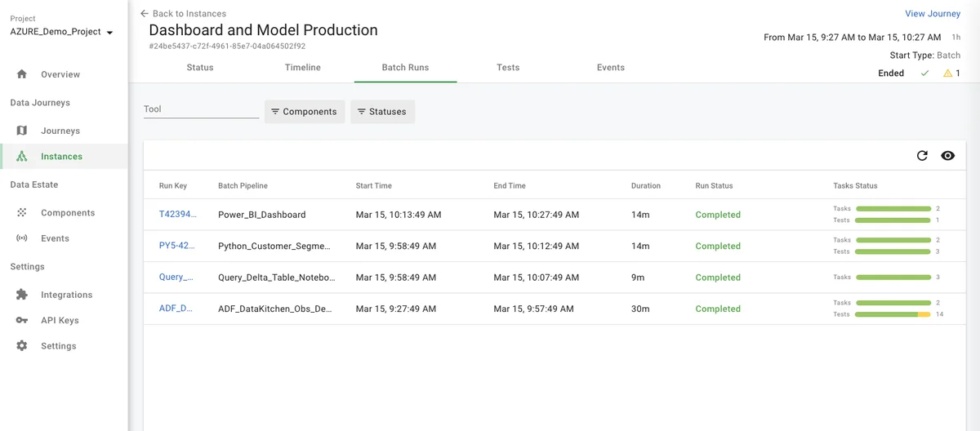
Task: Click the Tool search input field
Action: 201,109
